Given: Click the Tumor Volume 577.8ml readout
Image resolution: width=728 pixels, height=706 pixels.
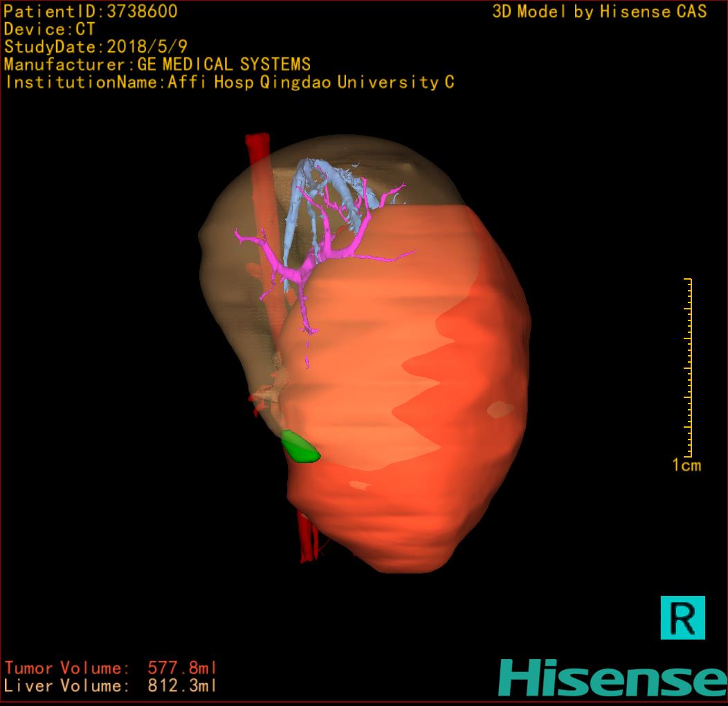Looking at the screenshot, I should pyautogui.click(x=111, y=668).
